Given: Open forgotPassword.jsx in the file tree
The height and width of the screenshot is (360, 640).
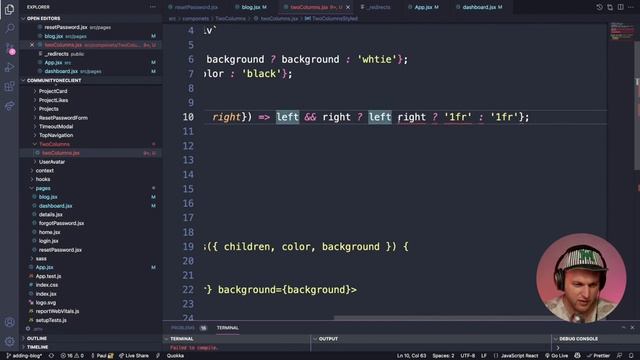Looking at the screenshot, I should (61, 223).
